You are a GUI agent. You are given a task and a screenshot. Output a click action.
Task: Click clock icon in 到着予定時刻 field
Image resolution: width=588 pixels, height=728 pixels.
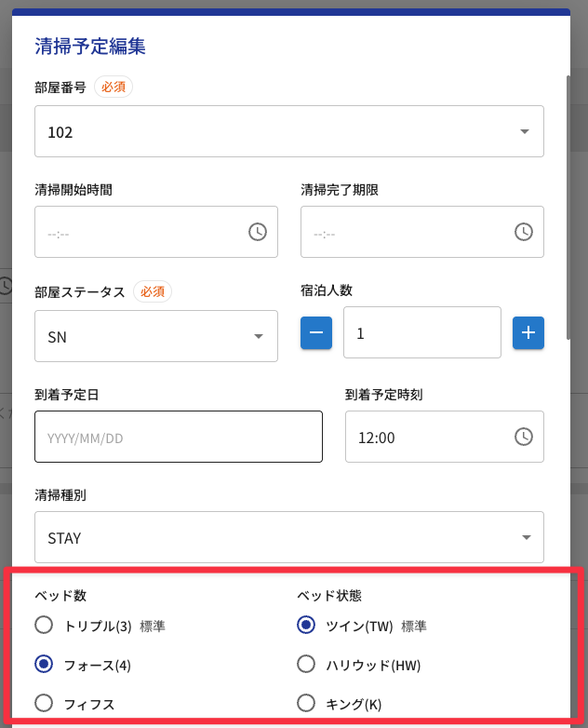(x=524, y=437)
